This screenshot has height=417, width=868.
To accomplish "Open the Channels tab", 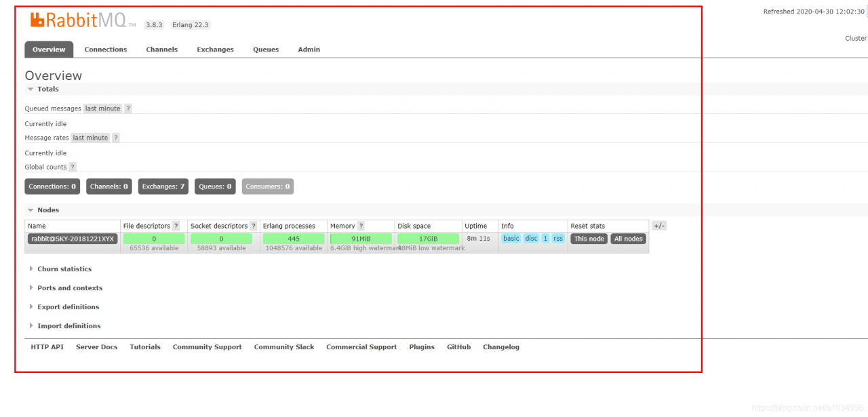I will (162, 49).
